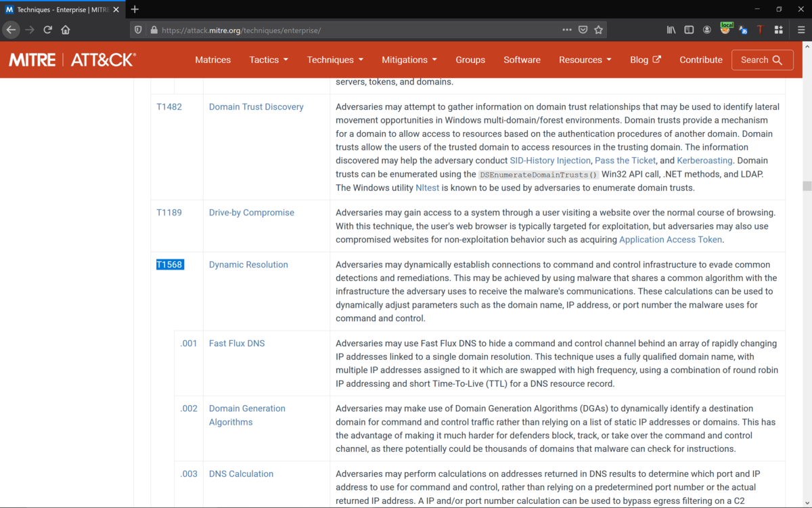Expand the Techniques dropdown menu

click(335, 60)
